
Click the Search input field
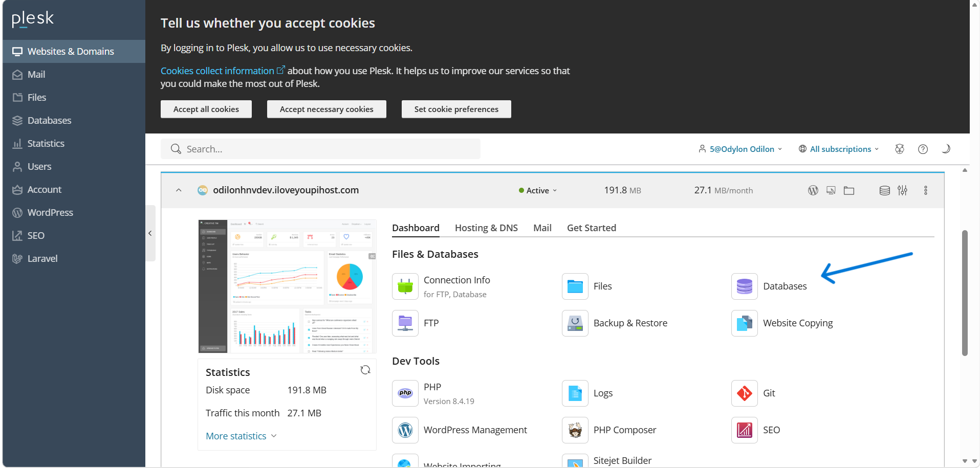pos(328,149)
